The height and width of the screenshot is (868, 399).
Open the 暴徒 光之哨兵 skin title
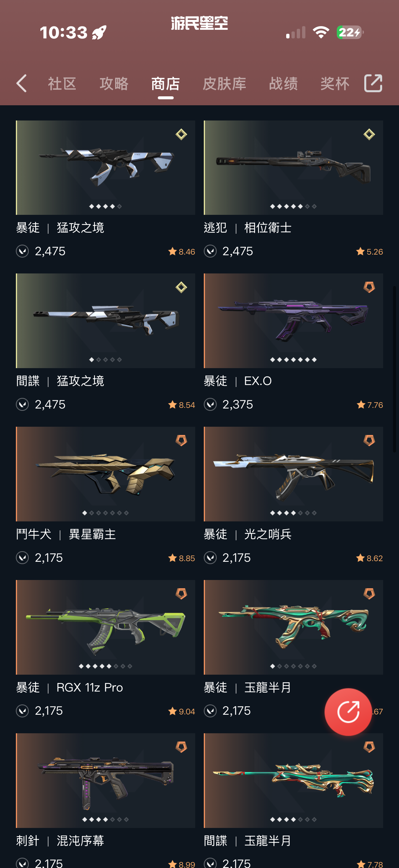247,534
